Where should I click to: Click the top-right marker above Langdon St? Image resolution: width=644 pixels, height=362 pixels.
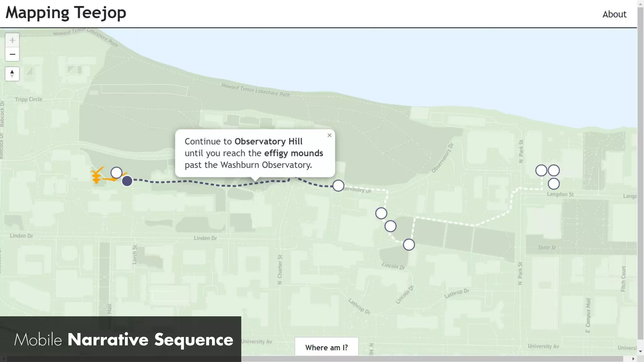click(x=554, y=170)
